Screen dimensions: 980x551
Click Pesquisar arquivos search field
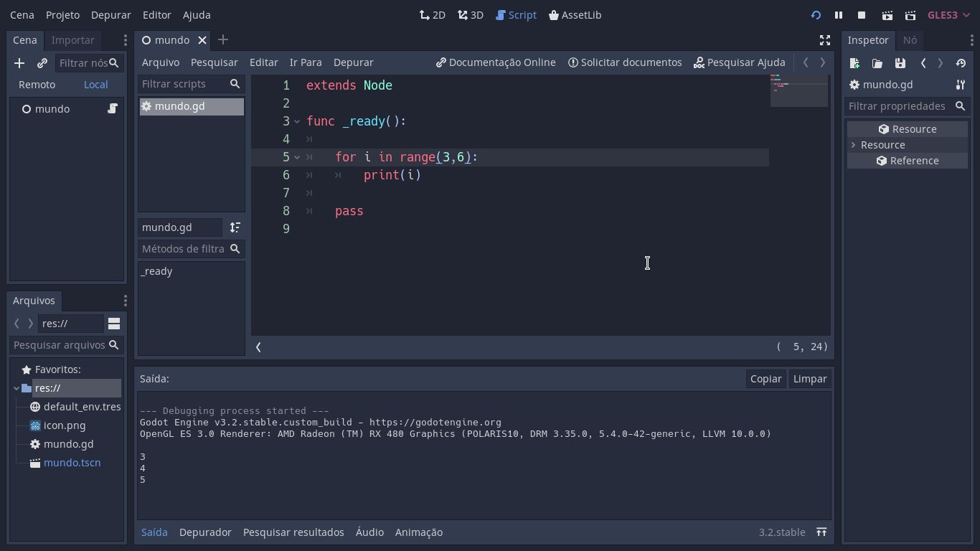pyautogui.click(x=67, y=345)
